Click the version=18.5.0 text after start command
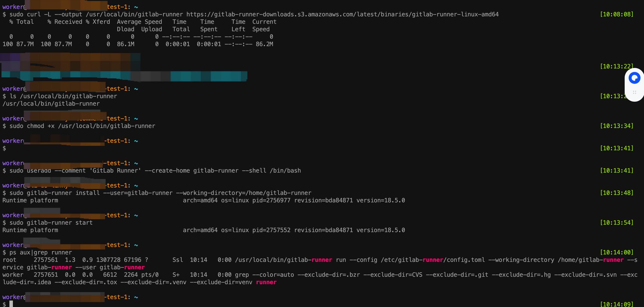644x307 pixels. (381, 230)
